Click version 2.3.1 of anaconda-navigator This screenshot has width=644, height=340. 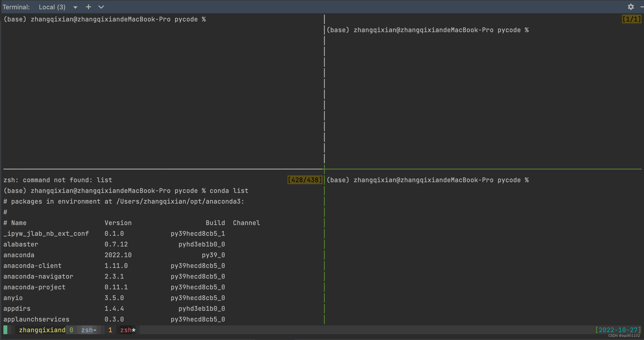[x=114, y=276]
